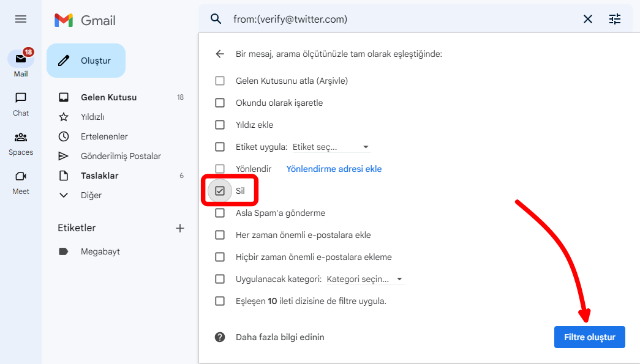Screen dimensions: 640x364
Task: Open the Meet video icon
Action: (21, 176)
